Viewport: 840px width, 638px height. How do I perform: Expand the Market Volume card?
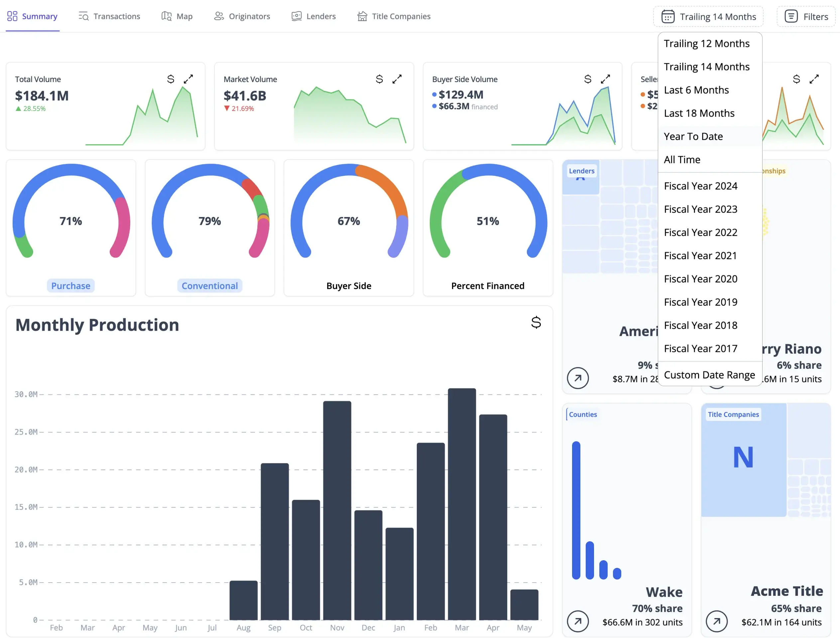click(397, 79)
